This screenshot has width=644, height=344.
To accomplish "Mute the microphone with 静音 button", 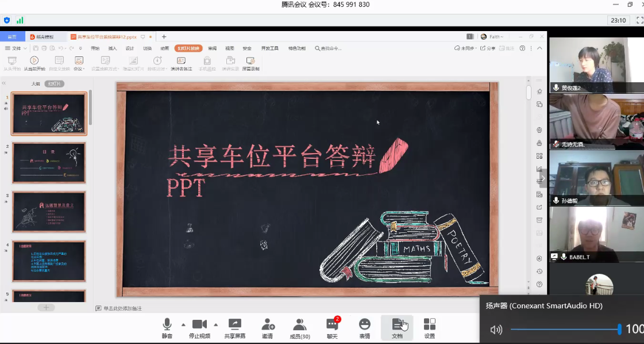I will tap(167, 327).
